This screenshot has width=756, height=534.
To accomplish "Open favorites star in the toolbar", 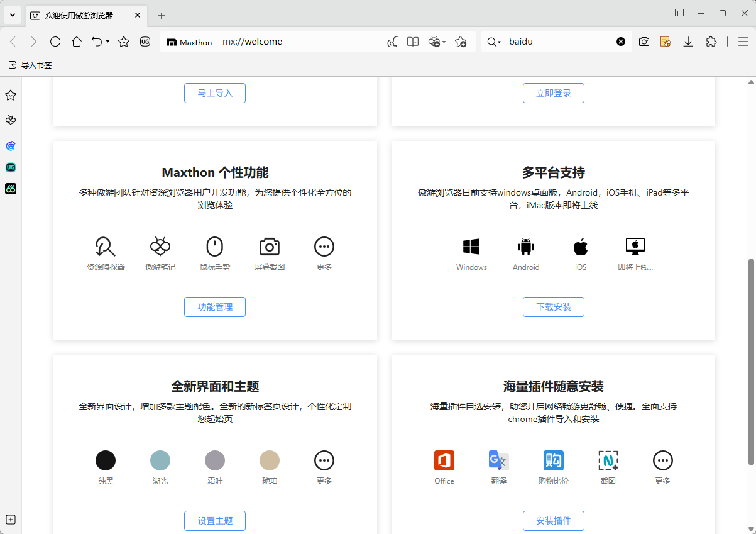I will coord(124,42).
